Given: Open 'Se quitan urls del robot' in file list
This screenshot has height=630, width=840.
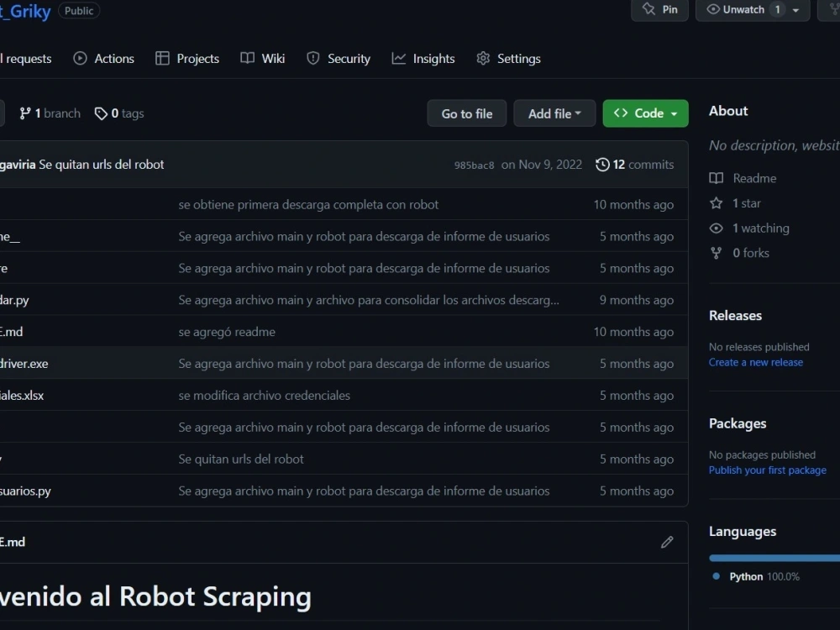Looking at the screenshot, I should [x=240, y=459].
